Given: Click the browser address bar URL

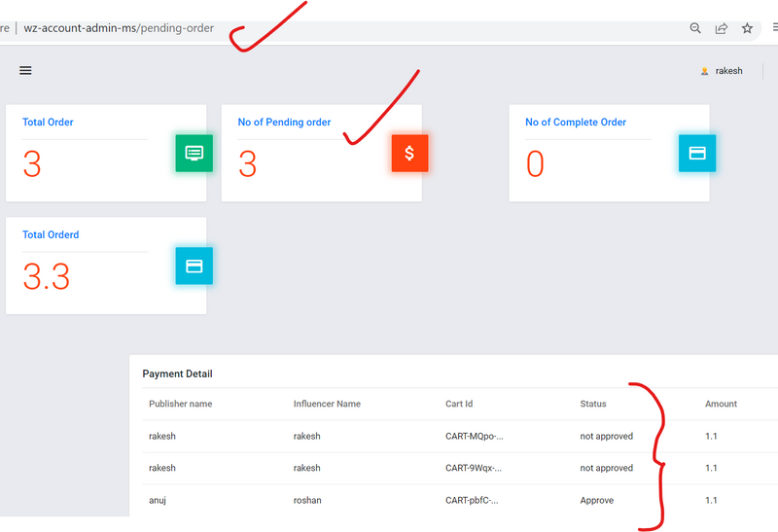Looking at the screenshot, I should (x=119, y=28).
